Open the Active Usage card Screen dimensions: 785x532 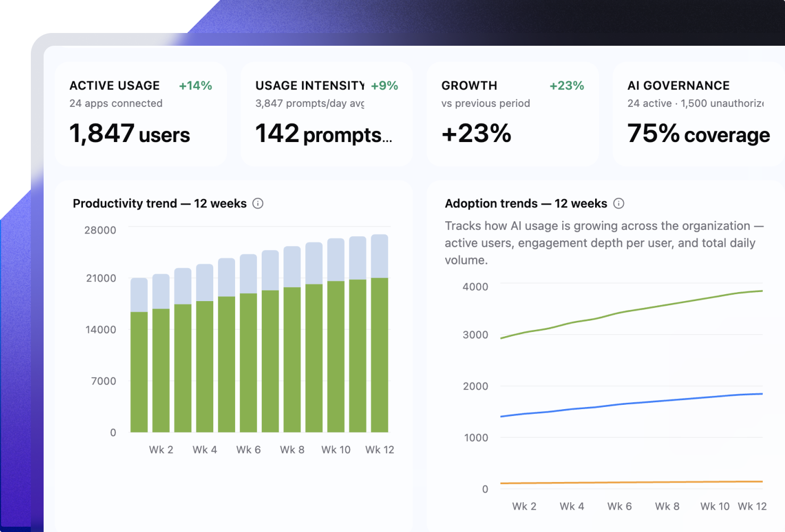[141, 114]
